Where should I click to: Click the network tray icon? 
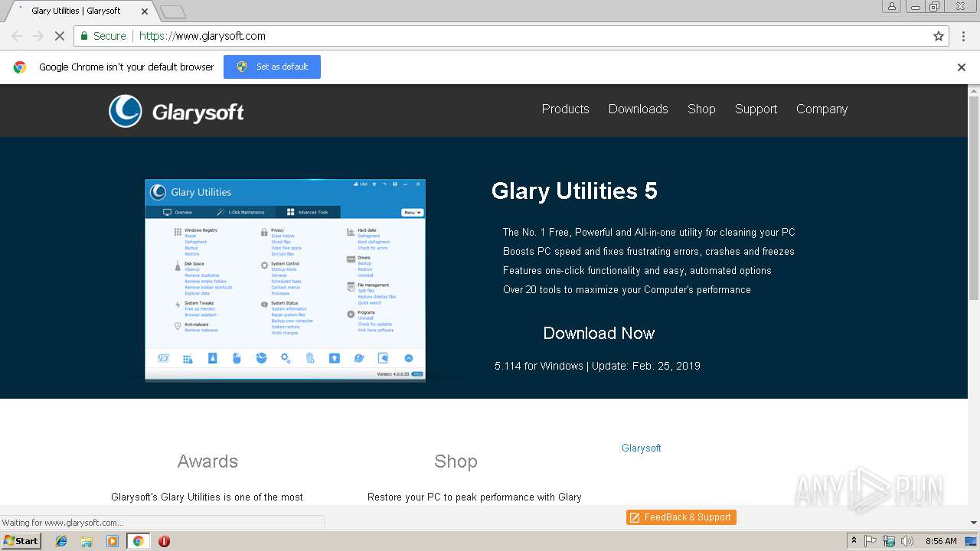coord(889,541)
